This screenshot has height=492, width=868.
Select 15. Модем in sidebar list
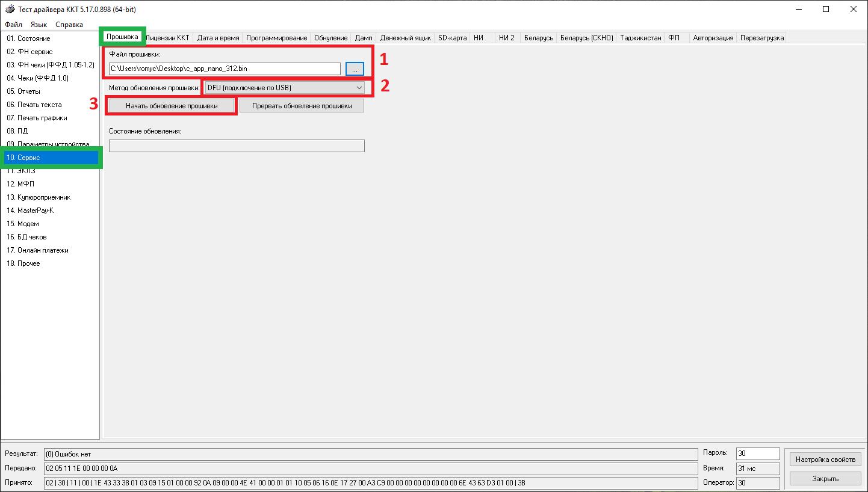pyautogui.click(x=23, y=224)
